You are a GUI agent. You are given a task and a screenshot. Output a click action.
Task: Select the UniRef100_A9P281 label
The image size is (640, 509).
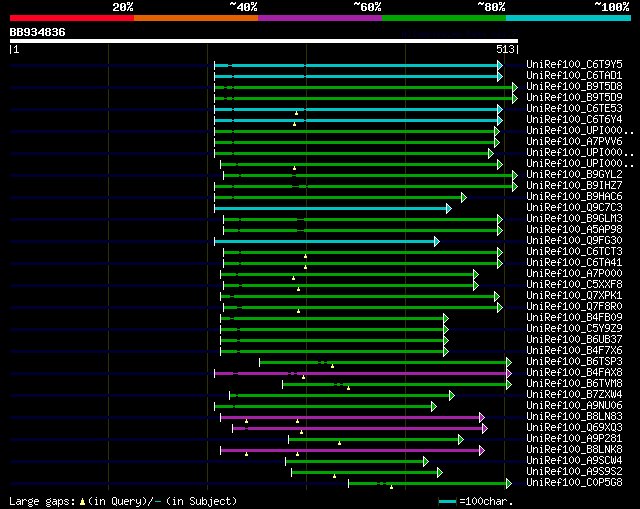574,439
